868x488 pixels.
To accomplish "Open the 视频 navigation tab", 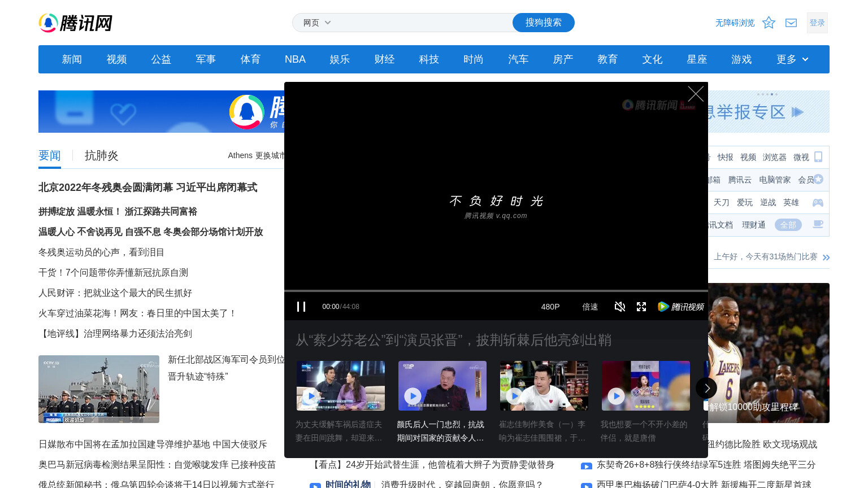I will coord(116,59).
